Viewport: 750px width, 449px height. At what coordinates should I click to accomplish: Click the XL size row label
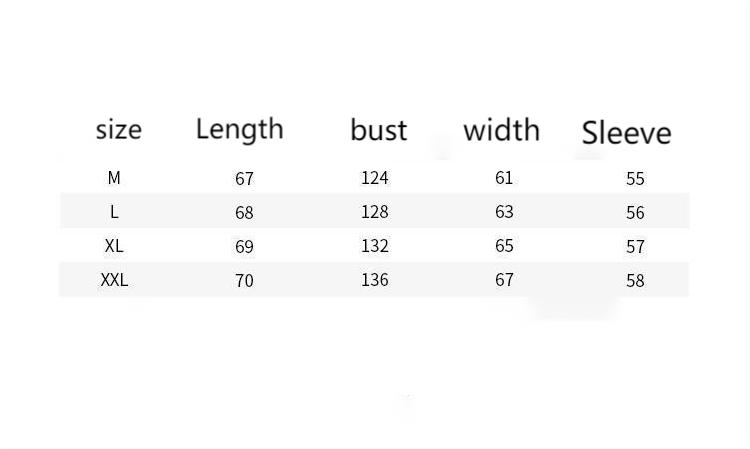click(114, 246)
